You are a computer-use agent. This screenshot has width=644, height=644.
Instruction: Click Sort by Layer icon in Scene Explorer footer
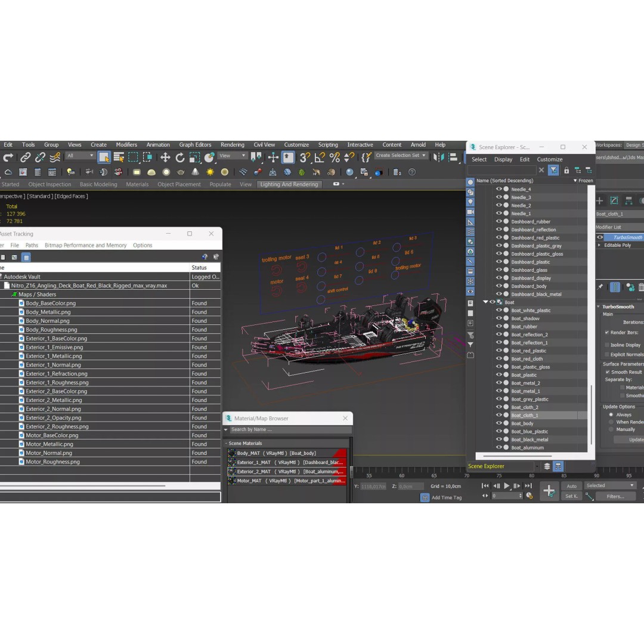pos(547,466)
